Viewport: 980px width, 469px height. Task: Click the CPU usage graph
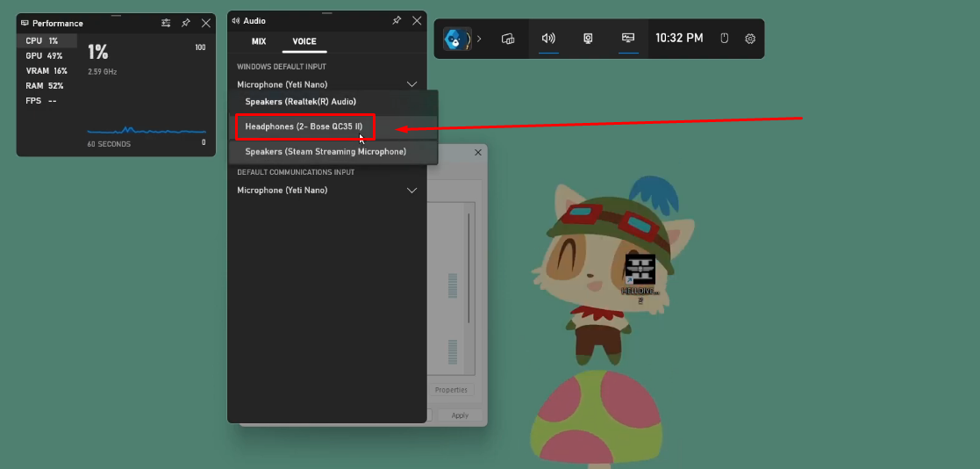coord(147,131)
